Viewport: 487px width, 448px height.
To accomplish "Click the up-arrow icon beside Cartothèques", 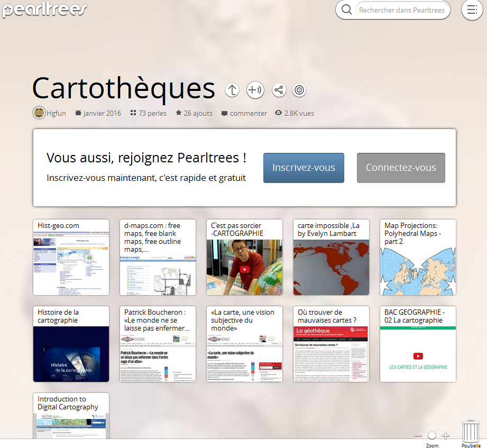I will [232, 90].
